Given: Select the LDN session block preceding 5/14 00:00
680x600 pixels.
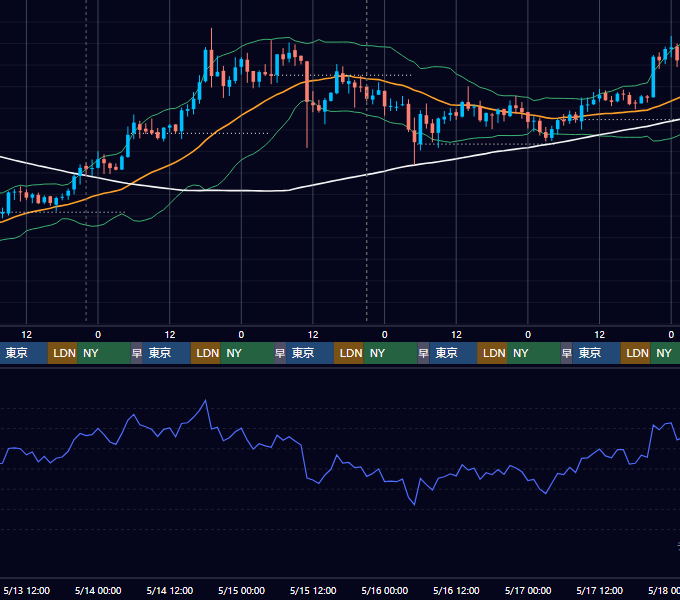Looking at the screenshot, I should [x=62, y=353].
